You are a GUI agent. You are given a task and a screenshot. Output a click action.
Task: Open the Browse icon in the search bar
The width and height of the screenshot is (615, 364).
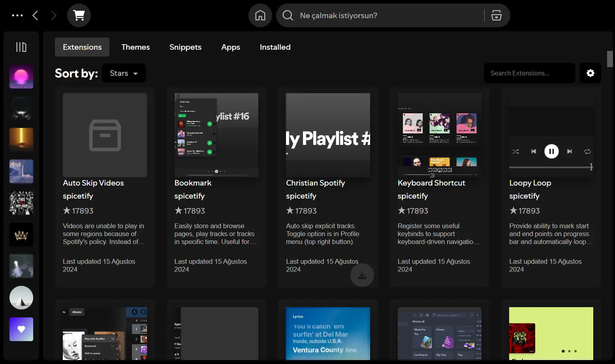pyautogui.click(x=497, y=15)
